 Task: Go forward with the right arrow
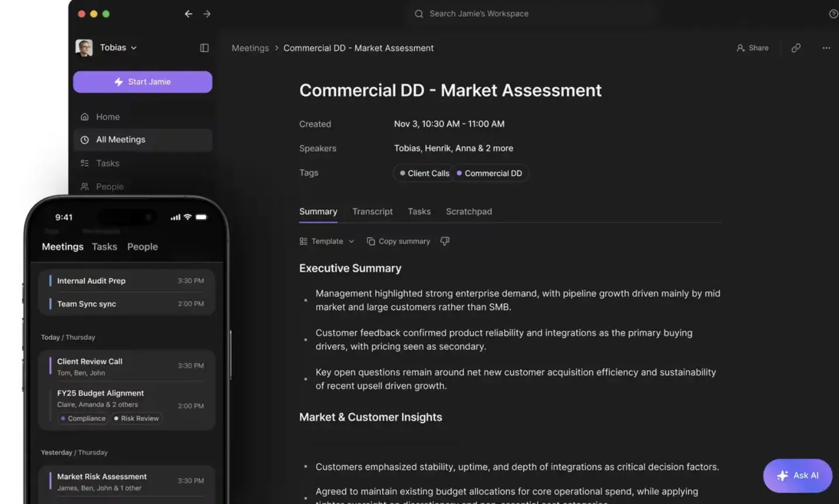pos(207,14)
